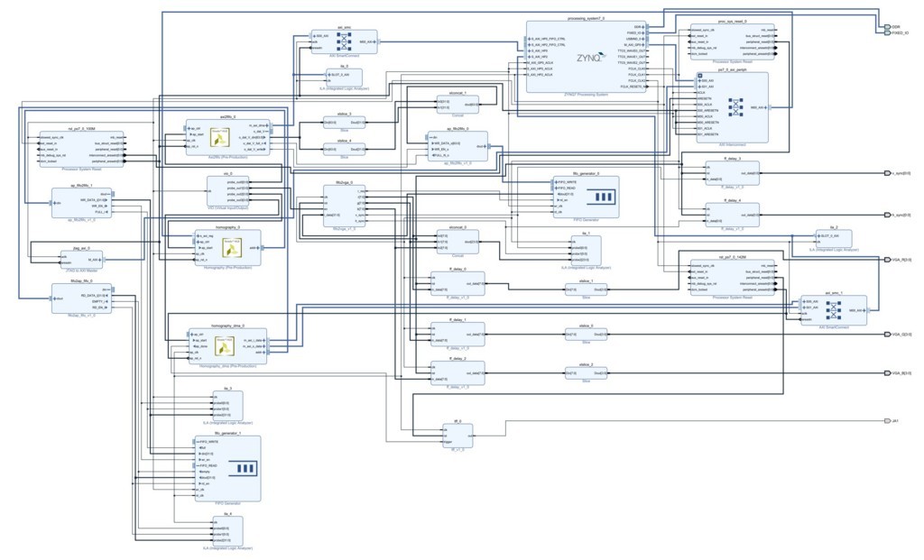Select the DDR external port symbol
The image size is (924, 560).
tap(888, 27)
